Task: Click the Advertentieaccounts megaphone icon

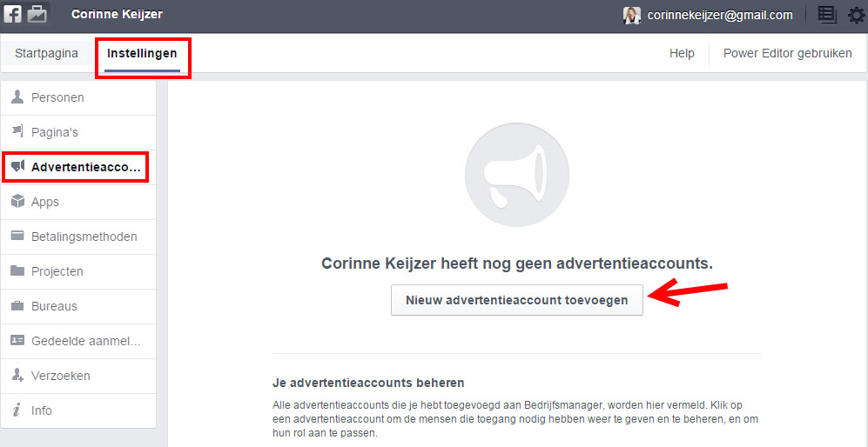Action: [x=17, y=166]
